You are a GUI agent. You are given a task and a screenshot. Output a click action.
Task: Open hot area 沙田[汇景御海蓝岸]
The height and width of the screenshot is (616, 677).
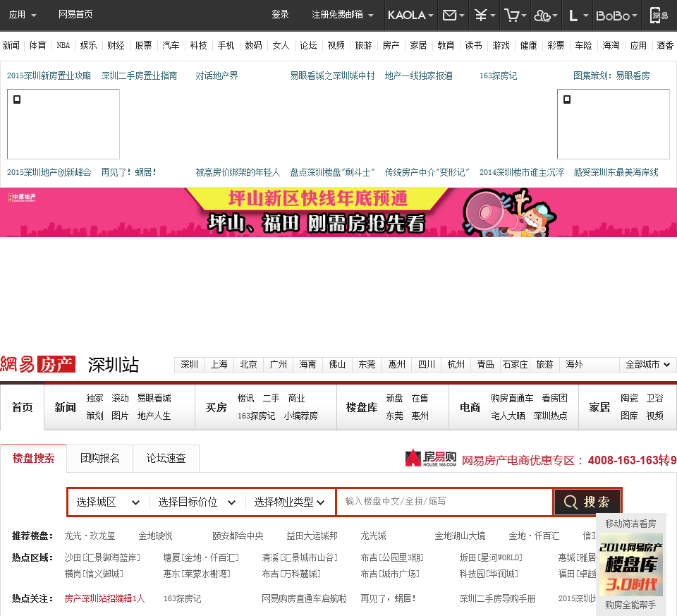tap(102, 557)
